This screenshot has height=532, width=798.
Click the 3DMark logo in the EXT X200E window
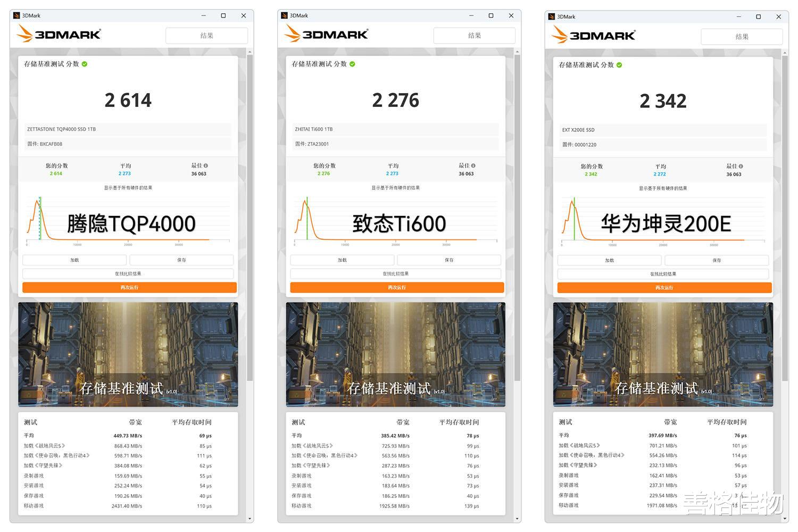coord(593,35)
